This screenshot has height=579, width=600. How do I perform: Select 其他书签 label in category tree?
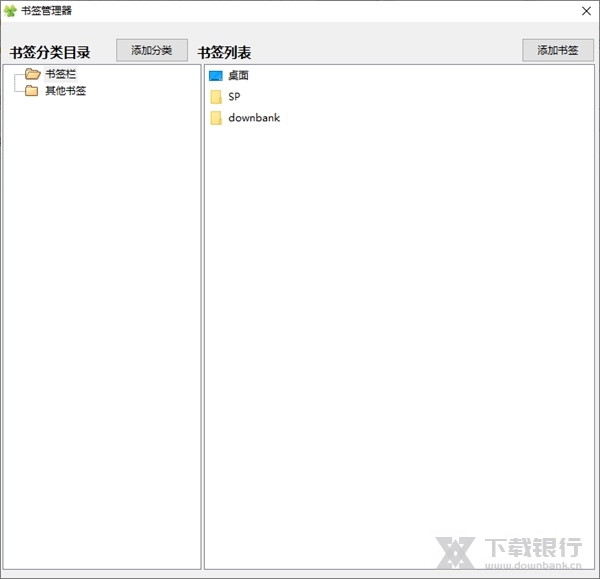click(x=65, y=91)
